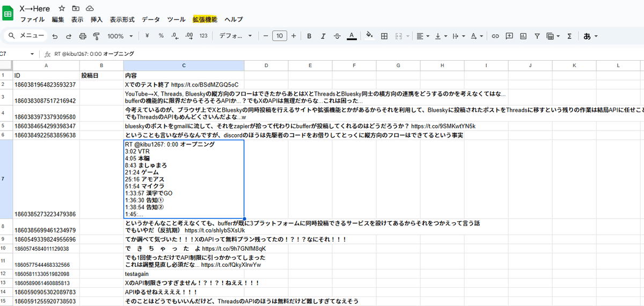The height and width of the screenshot is (306, 644).
Task: Open the ファイル menu
Action: pos(32,19)
